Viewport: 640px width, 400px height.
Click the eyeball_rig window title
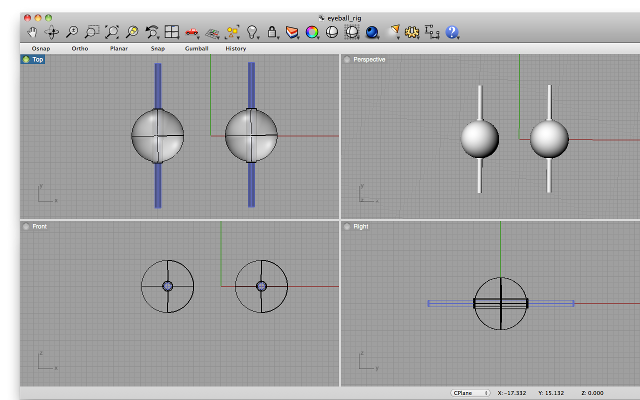(x=344, y=18)
